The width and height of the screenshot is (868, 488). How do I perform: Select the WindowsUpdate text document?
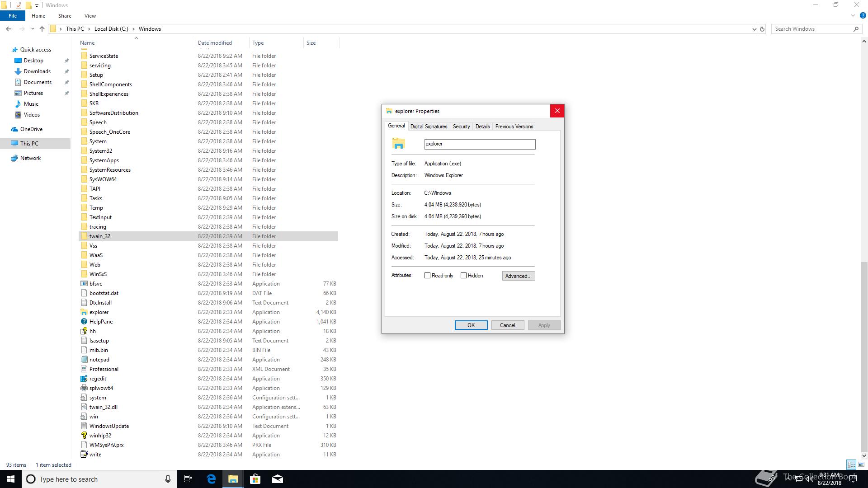[208, 426]
